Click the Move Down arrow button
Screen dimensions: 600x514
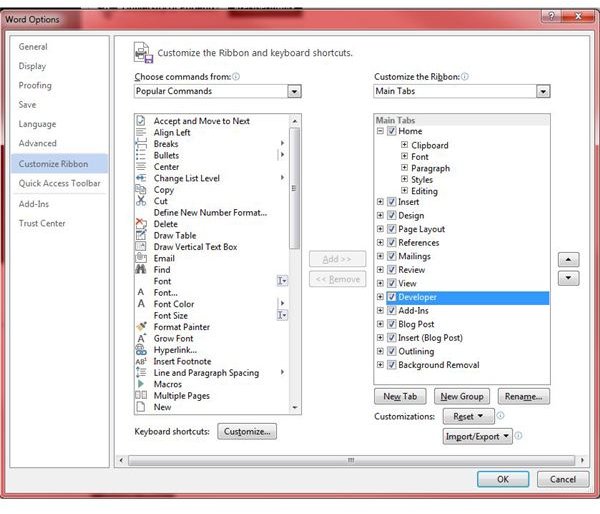(x=568, y=278)
